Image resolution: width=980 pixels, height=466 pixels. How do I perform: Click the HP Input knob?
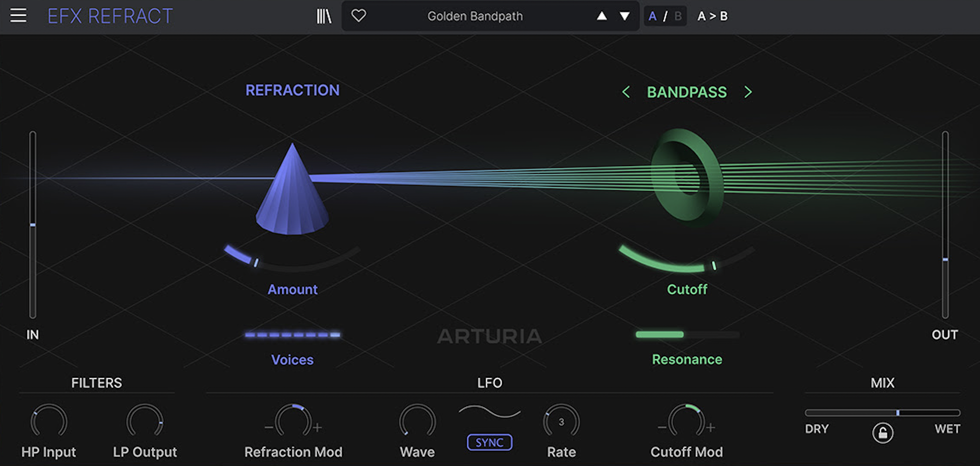coord(49,421)
